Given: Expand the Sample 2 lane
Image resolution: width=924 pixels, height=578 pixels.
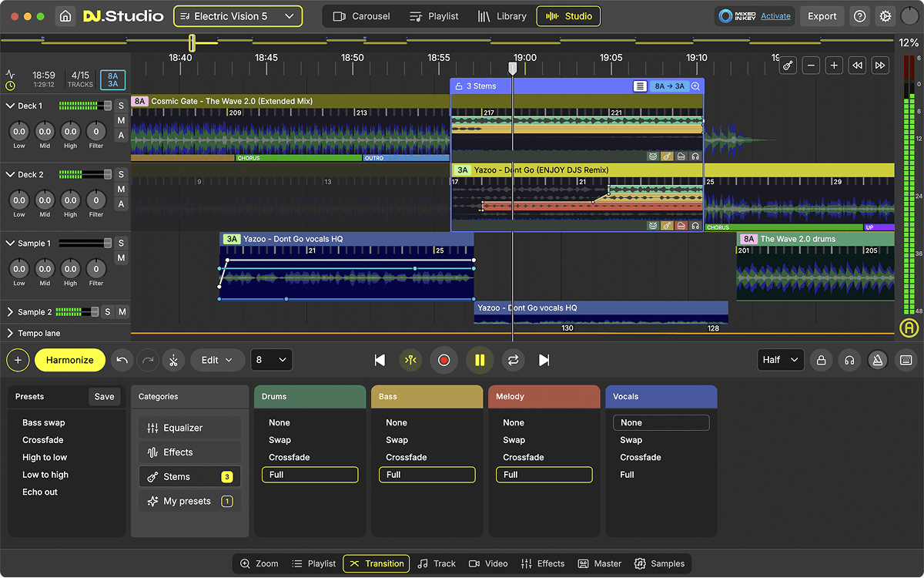Looking at the screenshot, I should (11, 312).
